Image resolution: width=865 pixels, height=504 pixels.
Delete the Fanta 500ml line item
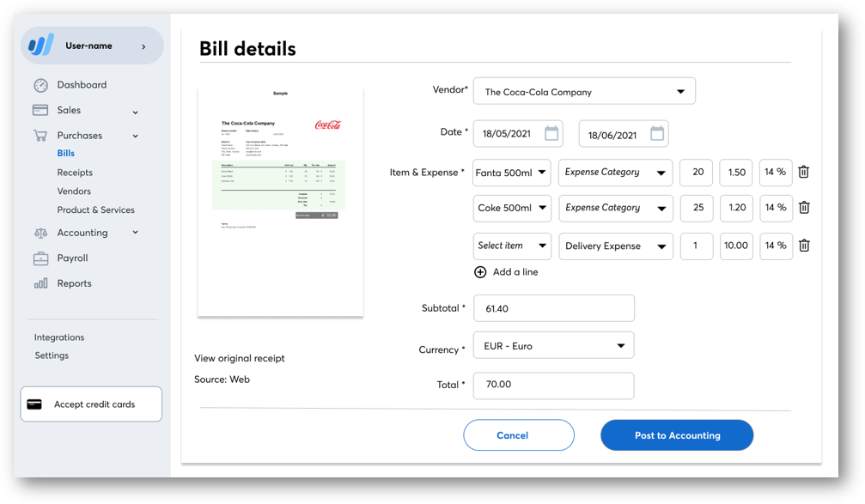click(x=803, y=172)
